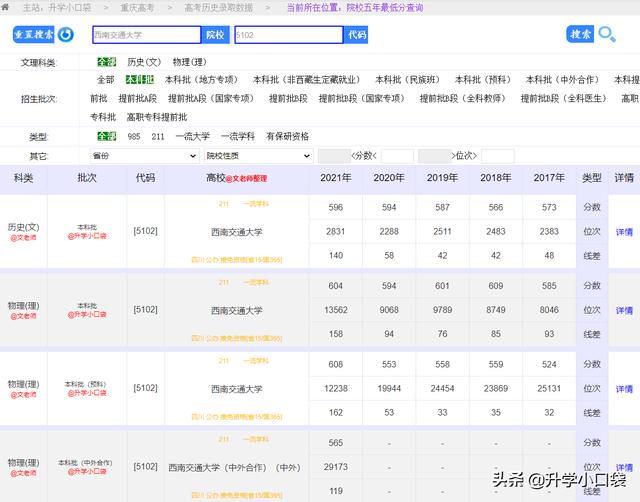Select 高职专科提前批 batch filter
This screenshot has width=640, height=502.
coord(157,117)
